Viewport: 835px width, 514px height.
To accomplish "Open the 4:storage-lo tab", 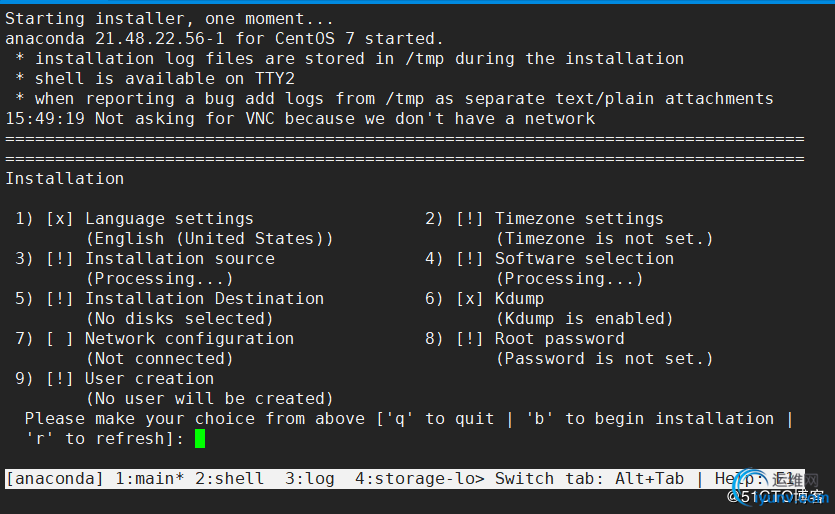I will [x=420, y=478].
